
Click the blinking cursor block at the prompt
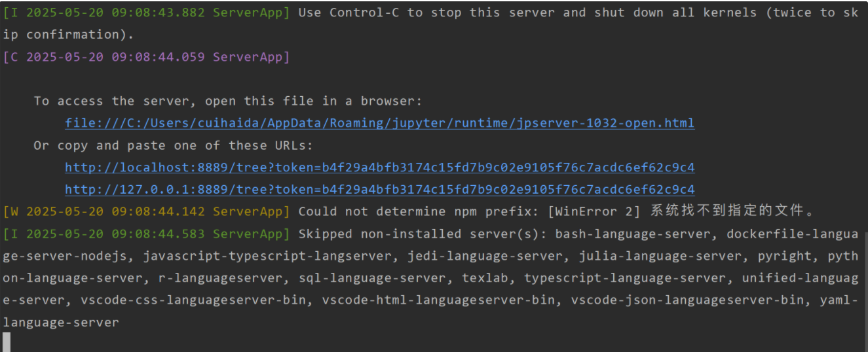(x=7, y=342)
